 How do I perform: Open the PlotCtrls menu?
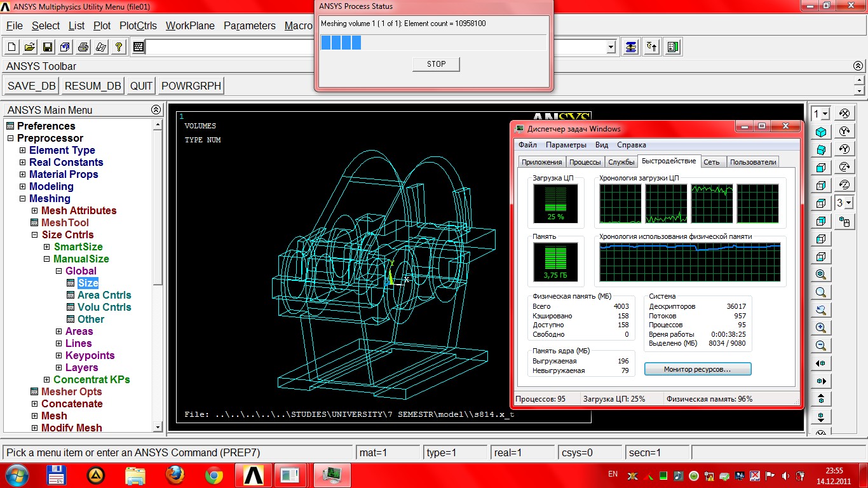(x=138, y=25)
